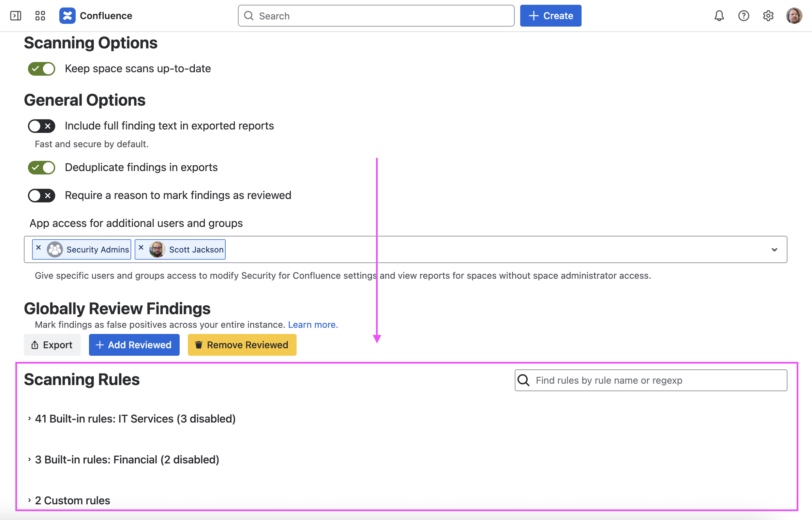812x520 pixels.
Task: Open the settings gear icon
Action: 768,16
